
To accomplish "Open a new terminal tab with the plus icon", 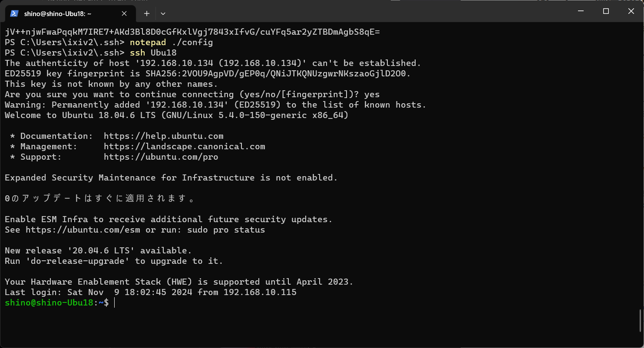I will pos(146,13).
